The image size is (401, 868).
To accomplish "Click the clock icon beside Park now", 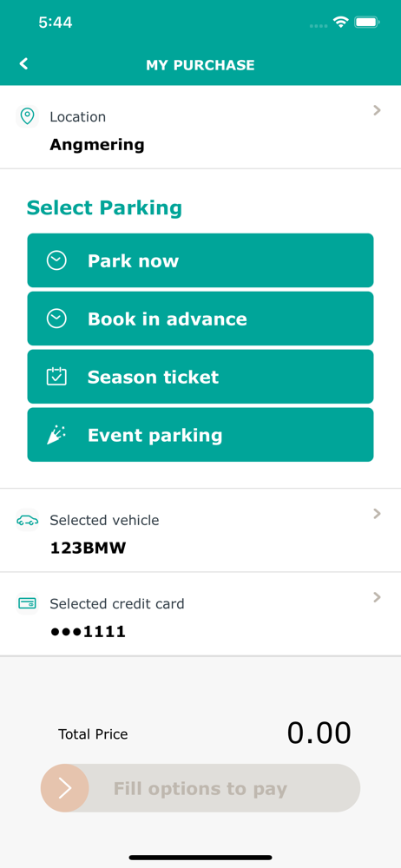I will pos(56,260).
